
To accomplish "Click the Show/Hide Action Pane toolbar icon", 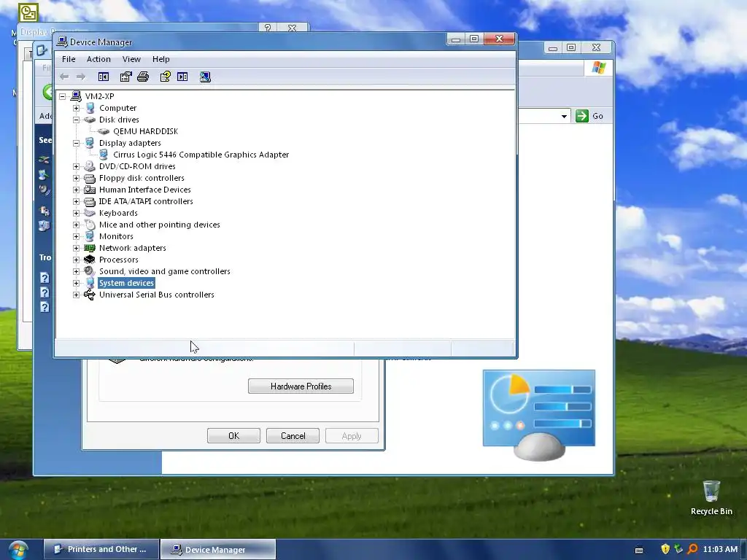I will pos(182,77).
